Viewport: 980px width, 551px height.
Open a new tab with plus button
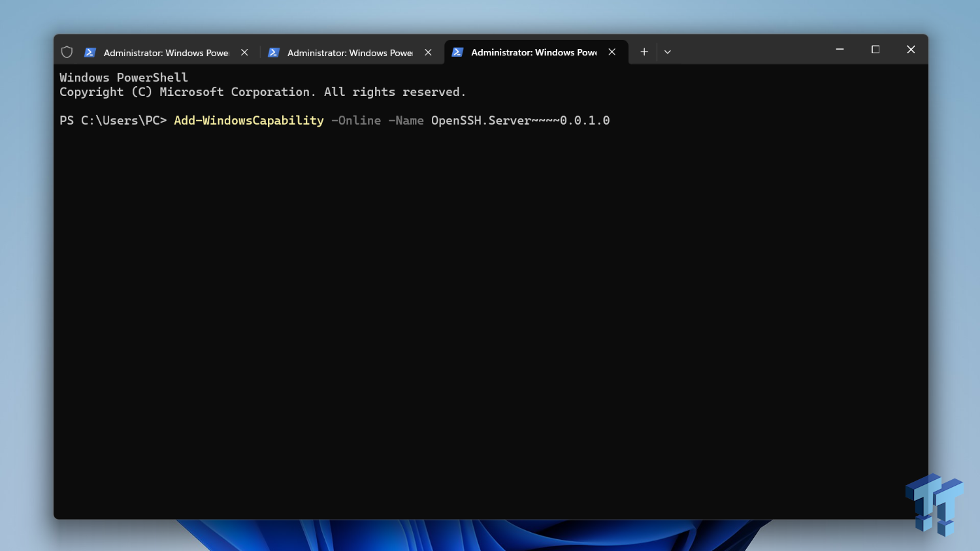coord(644,52)
